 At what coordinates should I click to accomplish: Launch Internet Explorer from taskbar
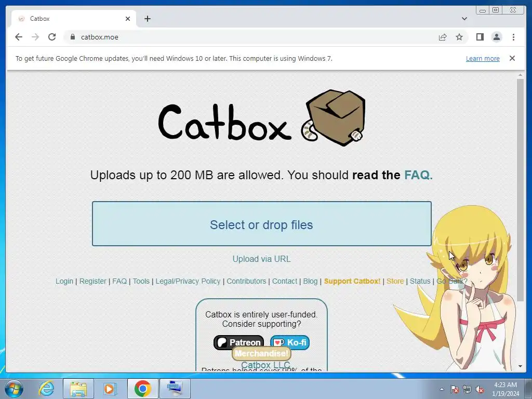point(46,389)
